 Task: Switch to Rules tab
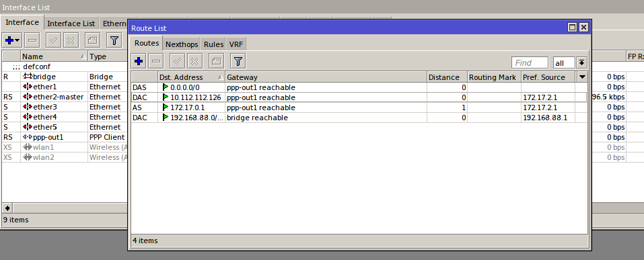(213, 44)
